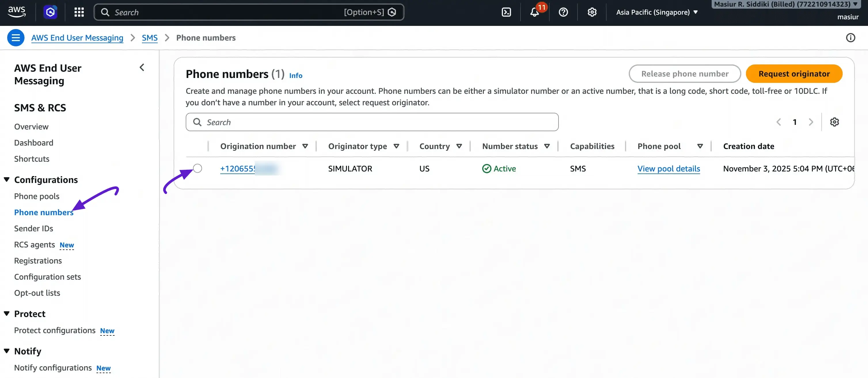This screenshot has height=378, width=868.
Task: Open the services grid menu icon
Action: [79, 12]
